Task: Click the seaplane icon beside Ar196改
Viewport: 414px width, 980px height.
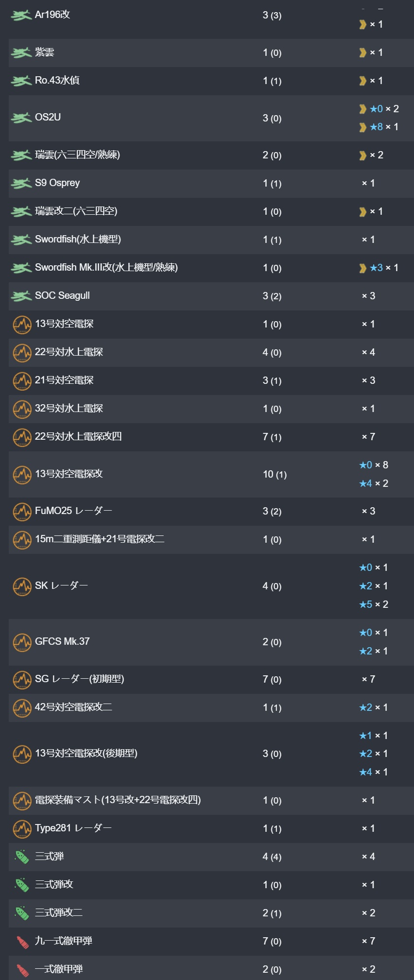Action: pyautogui.click(x=21, y=16)
